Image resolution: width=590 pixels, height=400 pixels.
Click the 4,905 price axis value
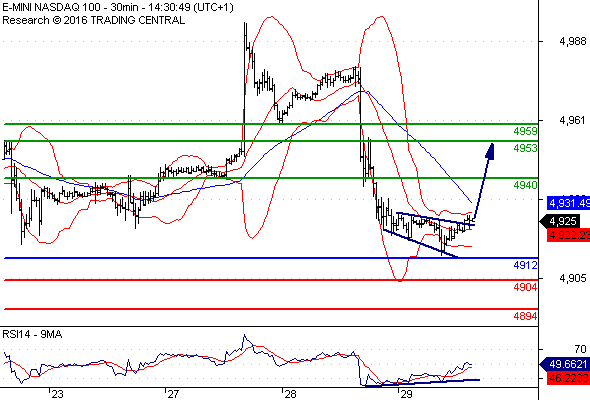(x=573, y=278)
